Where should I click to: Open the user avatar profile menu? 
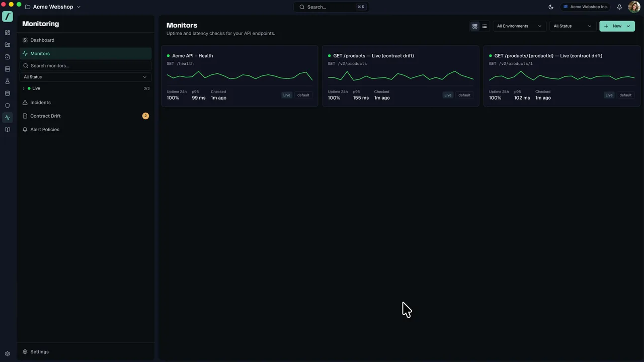pos(634,7)
